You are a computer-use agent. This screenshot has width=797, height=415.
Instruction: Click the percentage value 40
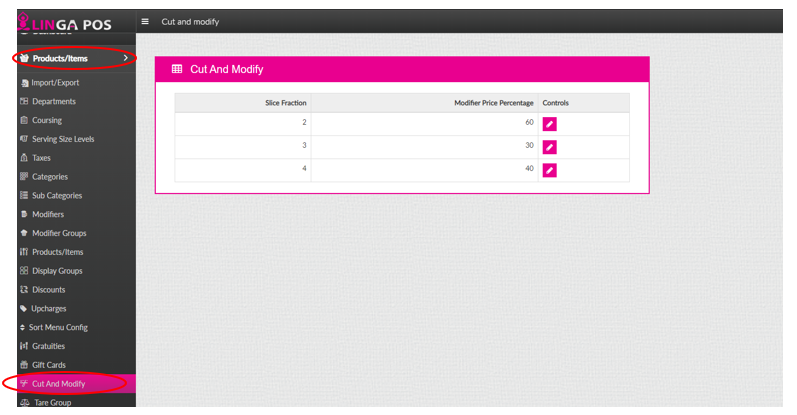pyautogui.click(x=529, y=168)
